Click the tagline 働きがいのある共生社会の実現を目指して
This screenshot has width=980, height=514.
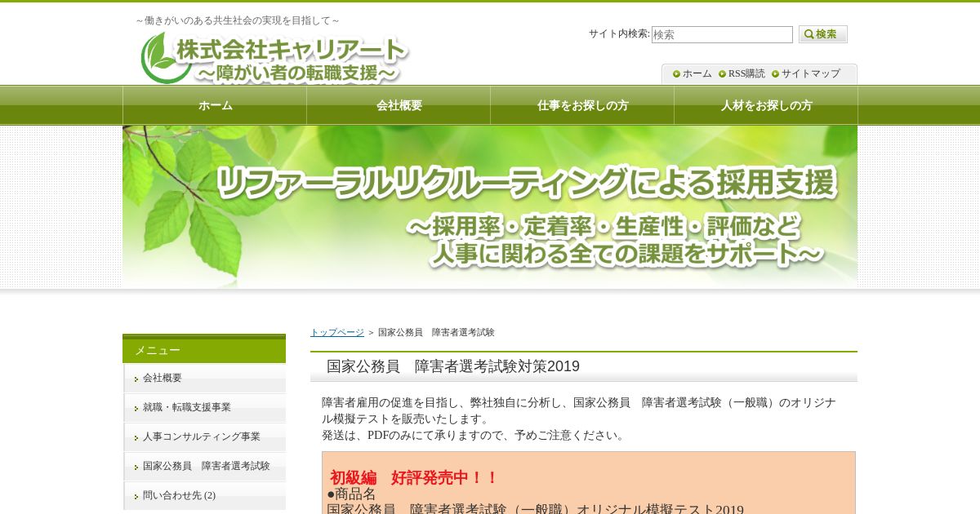coord(238,20)
